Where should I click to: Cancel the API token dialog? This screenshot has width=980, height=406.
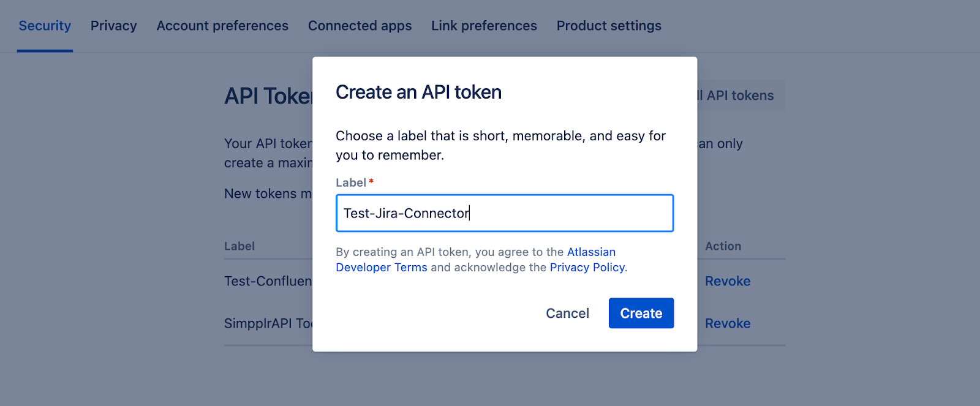(567, 314)
